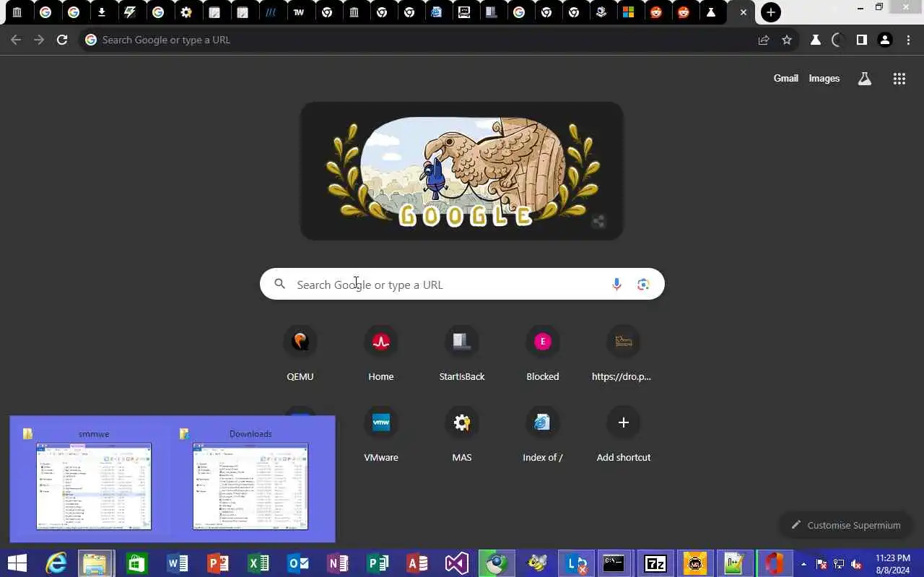This screenshot has width=924, height=577.
Task: Open network status tray icon
Action: coord(839,564)
